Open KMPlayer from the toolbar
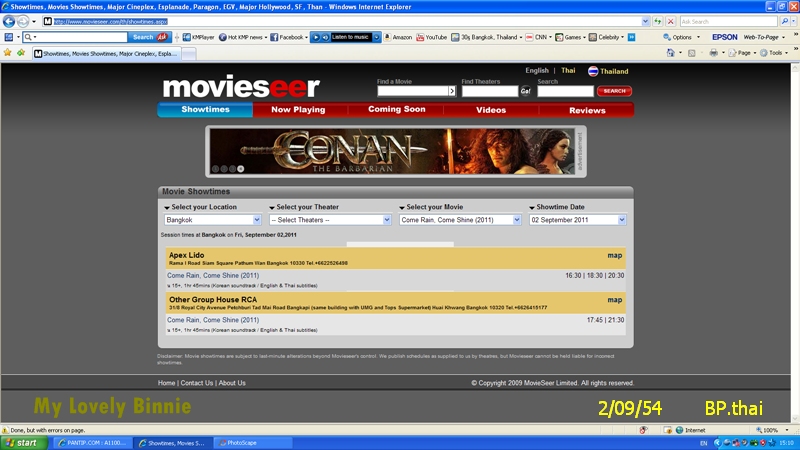The height and width of the screenshot is (450, 800). 198,37
